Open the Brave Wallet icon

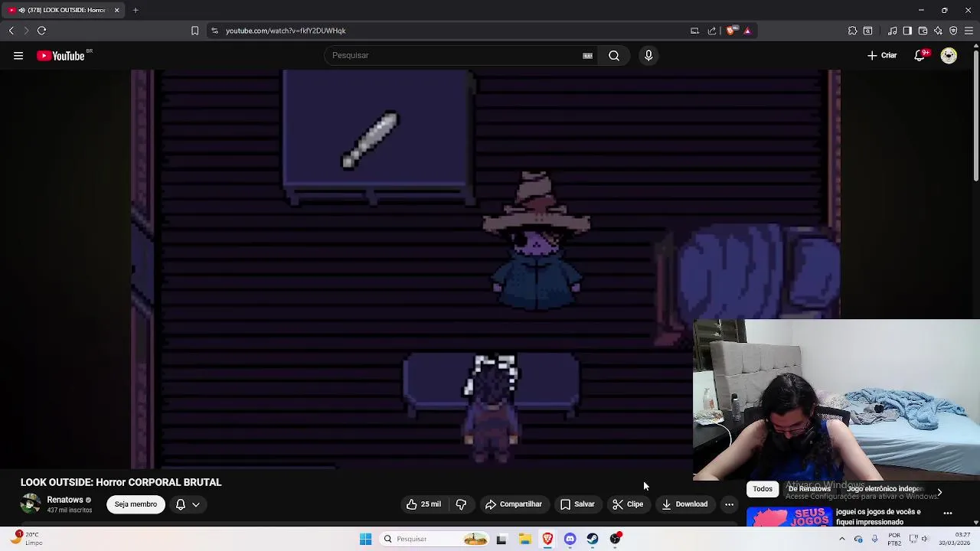(x=923, y=31)
